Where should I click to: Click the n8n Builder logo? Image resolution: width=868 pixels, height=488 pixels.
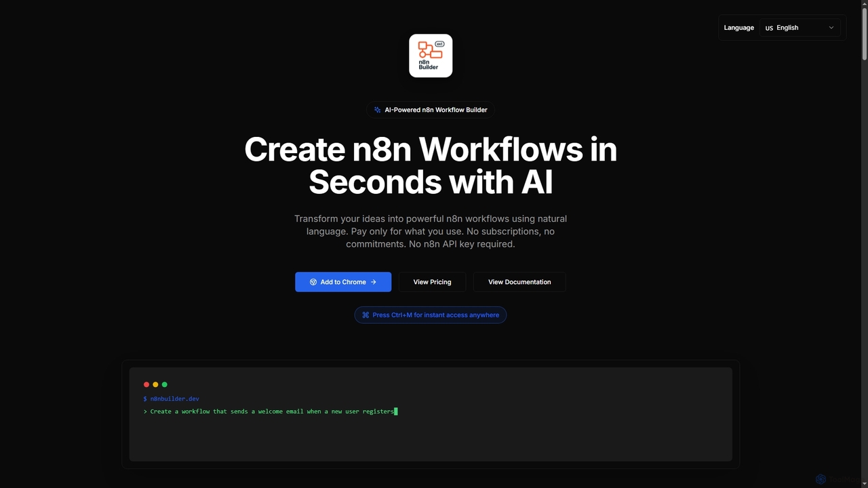coord(431,56)
